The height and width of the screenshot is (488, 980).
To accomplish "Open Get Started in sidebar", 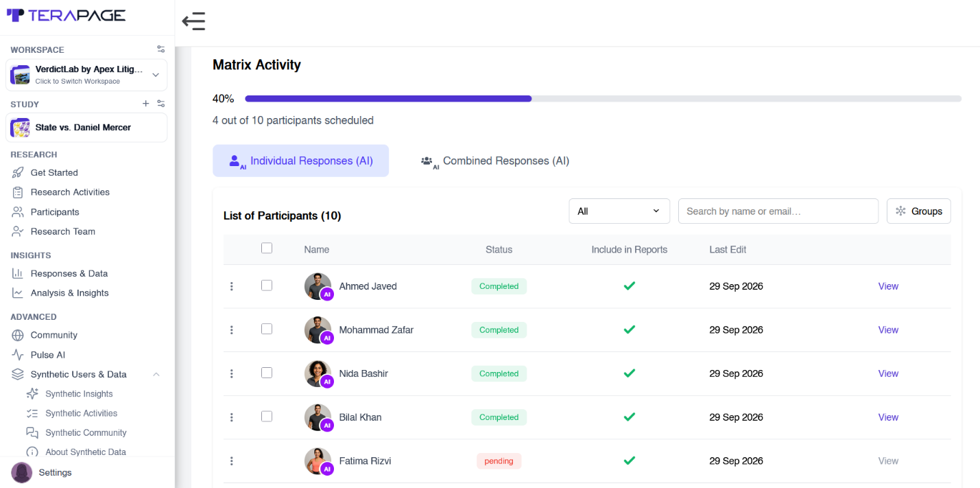I will (x=54, y=172).
